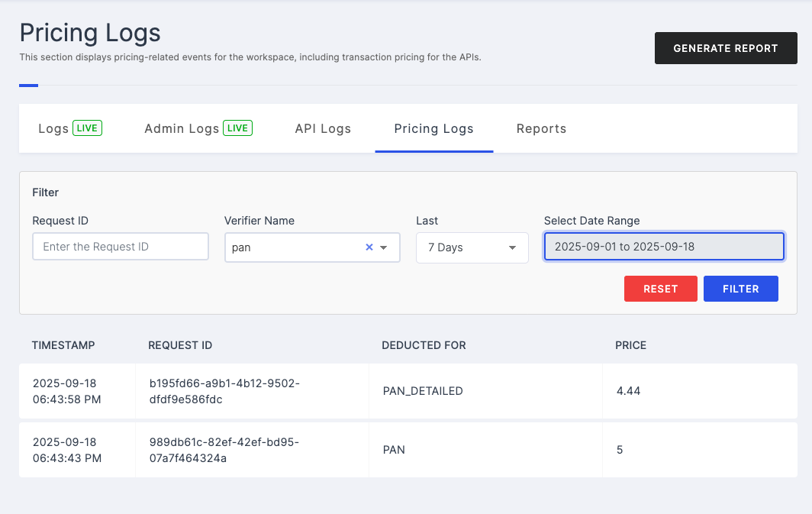Expand the Verifier Name dropdown arrow
The height and width of the screenshot is (514, 812).
[x=384, y=247]
